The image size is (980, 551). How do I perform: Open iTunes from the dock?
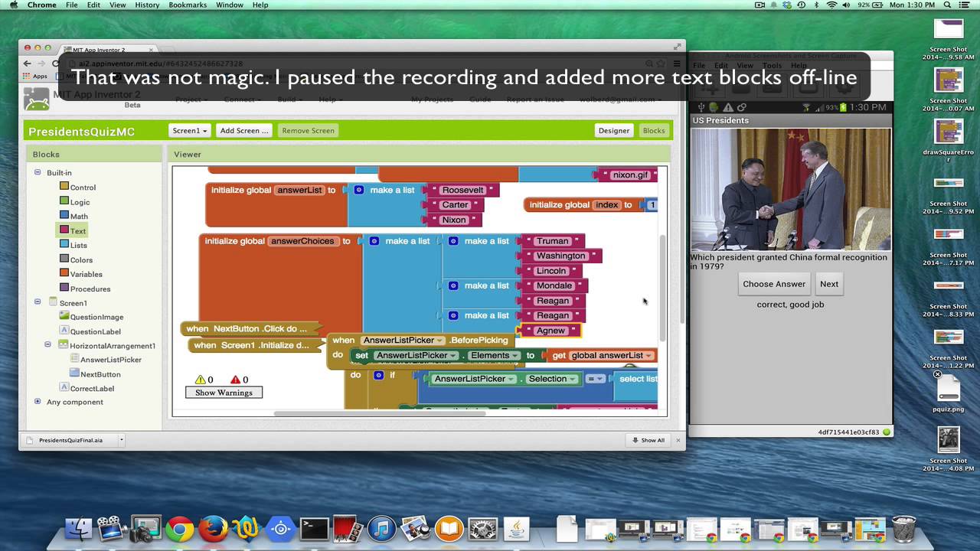coord(381,529)
